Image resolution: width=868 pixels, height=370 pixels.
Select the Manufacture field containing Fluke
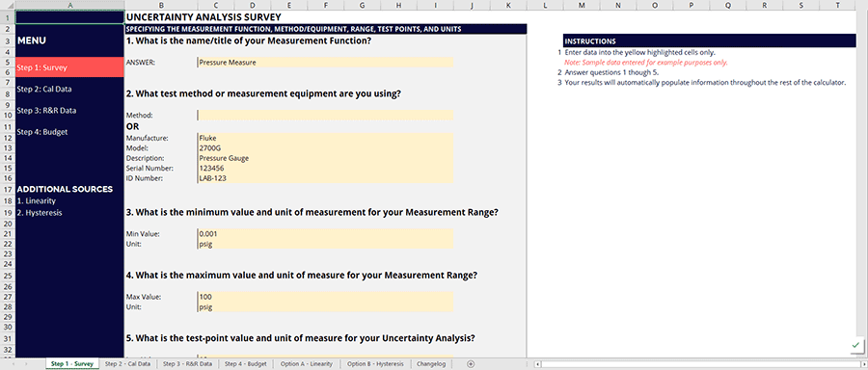(x=325, y=138)
